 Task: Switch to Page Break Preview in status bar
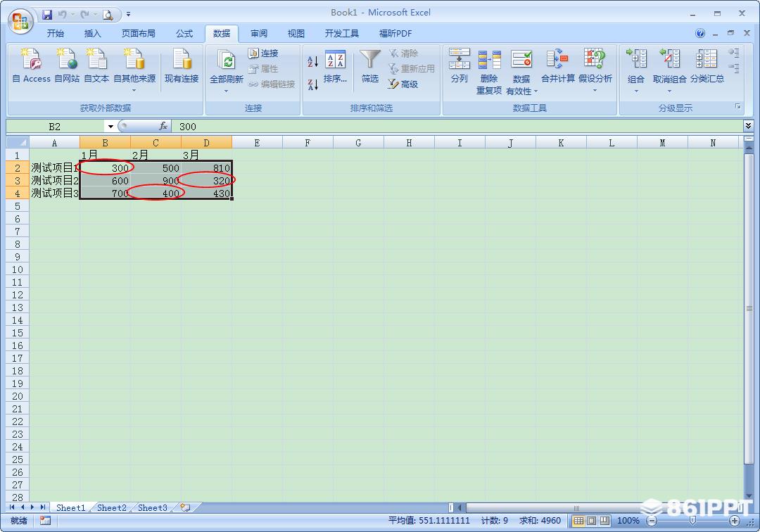[604, 521]
